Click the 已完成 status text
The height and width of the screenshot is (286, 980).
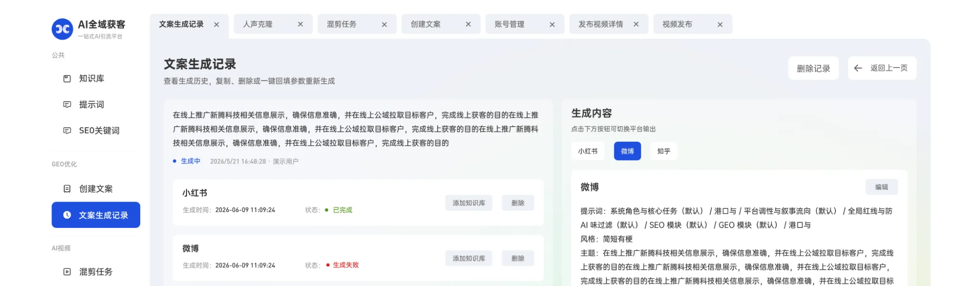pyautogui.click(x=342, y=210)
